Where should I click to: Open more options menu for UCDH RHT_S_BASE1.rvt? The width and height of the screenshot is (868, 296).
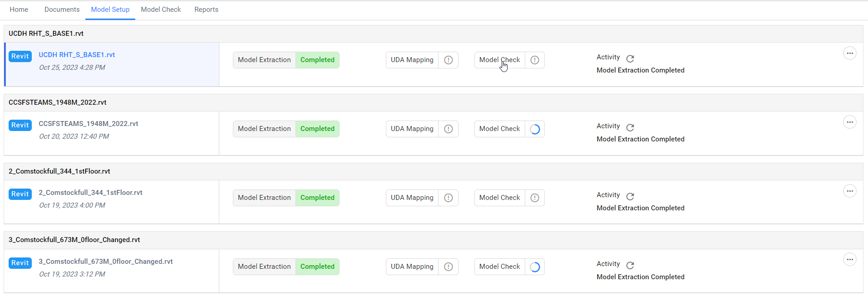click(x=850, y=53)
